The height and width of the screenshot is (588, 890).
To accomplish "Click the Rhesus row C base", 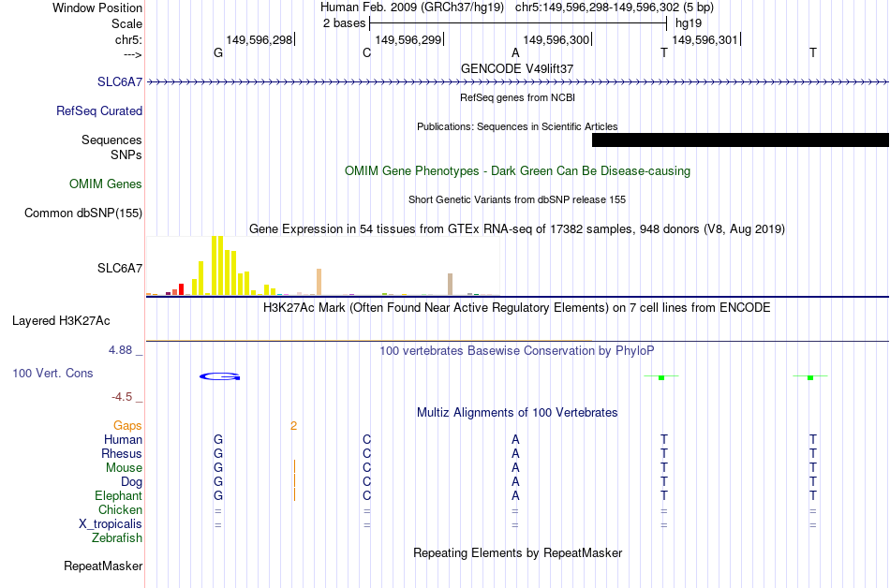I will (366, 453).
